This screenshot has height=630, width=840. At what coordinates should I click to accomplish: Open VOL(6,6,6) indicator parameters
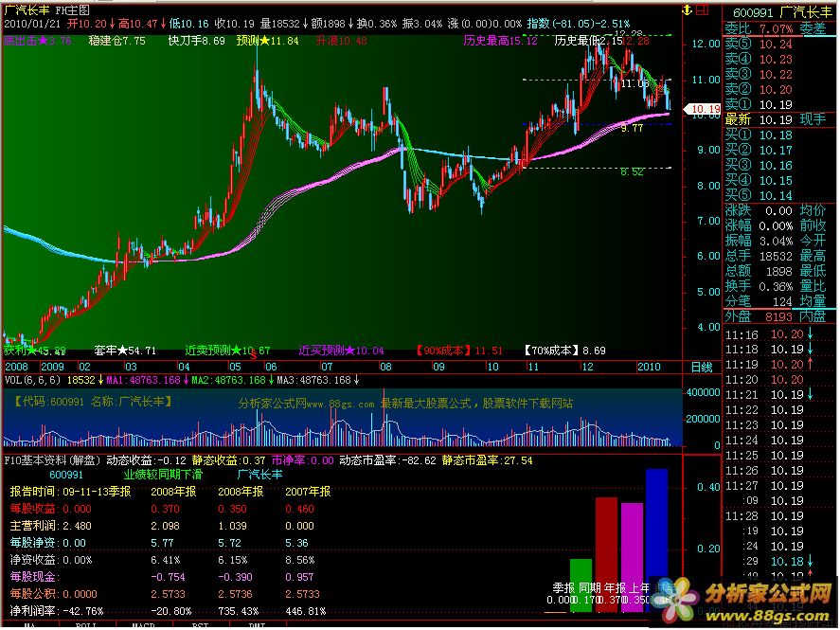pyautogui.click(x=32, y=380)
